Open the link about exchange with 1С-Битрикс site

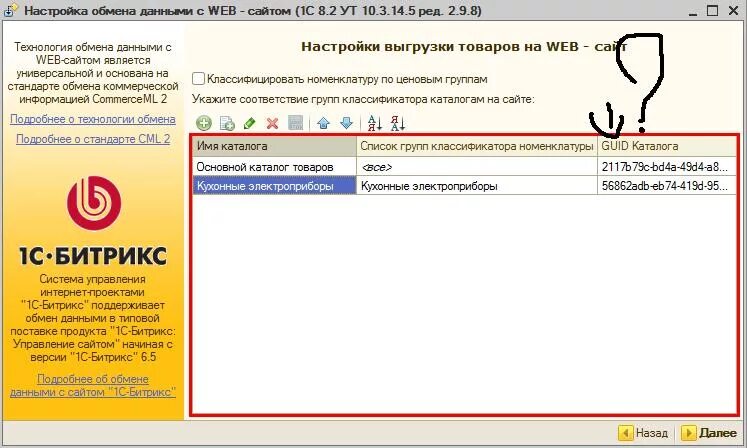pyautogui.click(x=93, y=386)
